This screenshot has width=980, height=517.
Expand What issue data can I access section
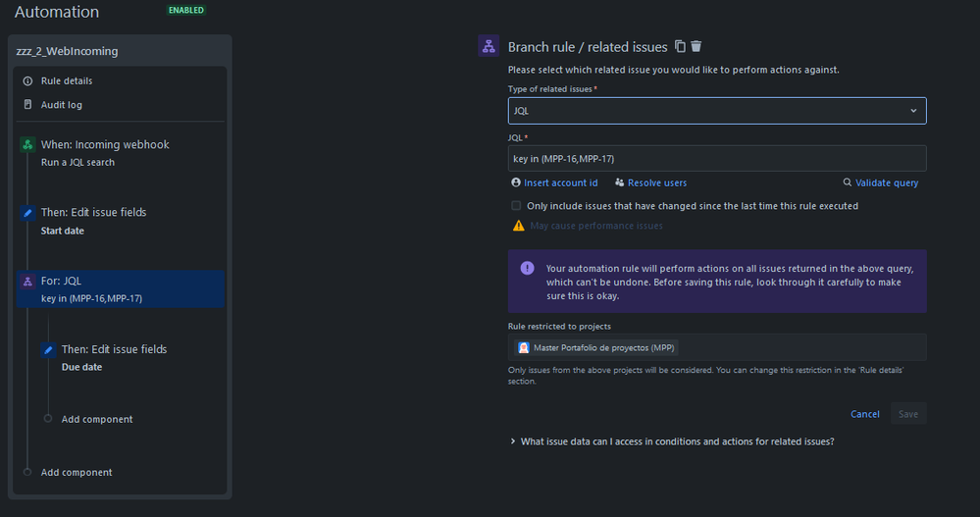[x=672, y=441]
